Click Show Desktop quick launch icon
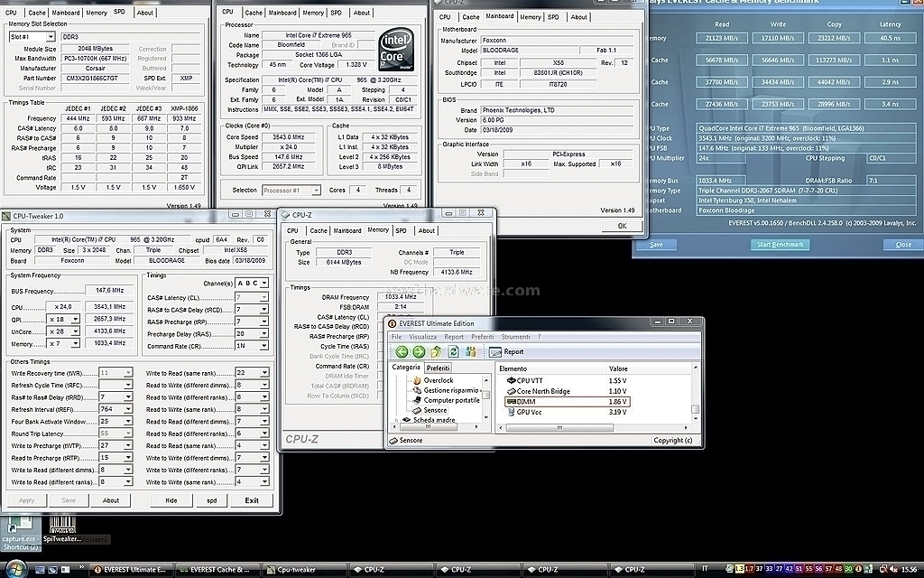 (x=40, y=570)
